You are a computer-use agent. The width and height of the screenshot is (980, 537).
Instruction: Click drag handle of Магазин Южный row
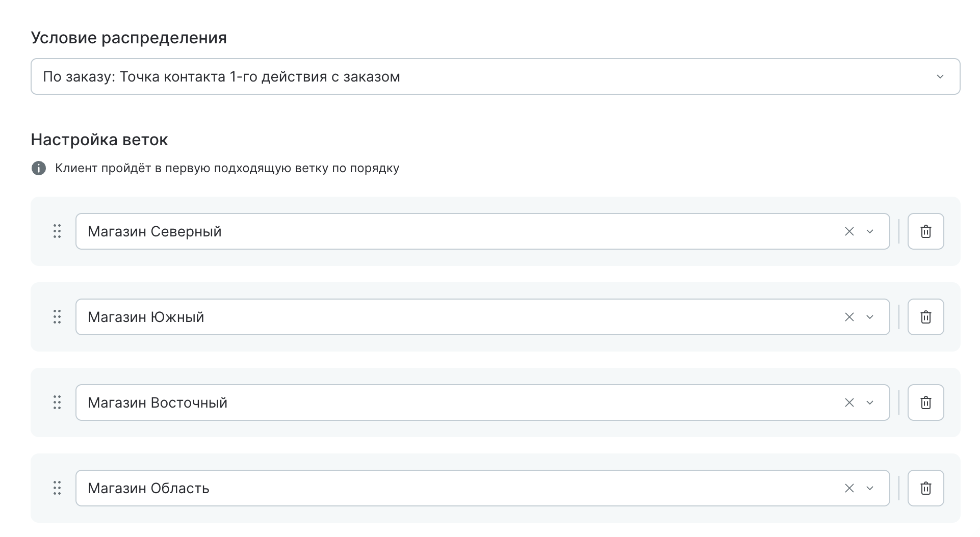(57, 317)
